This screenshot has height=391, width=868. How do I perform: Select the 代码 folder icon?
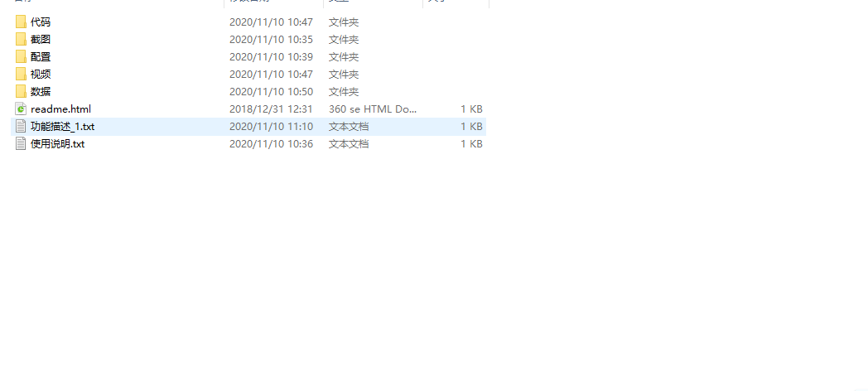coord(21,22)
